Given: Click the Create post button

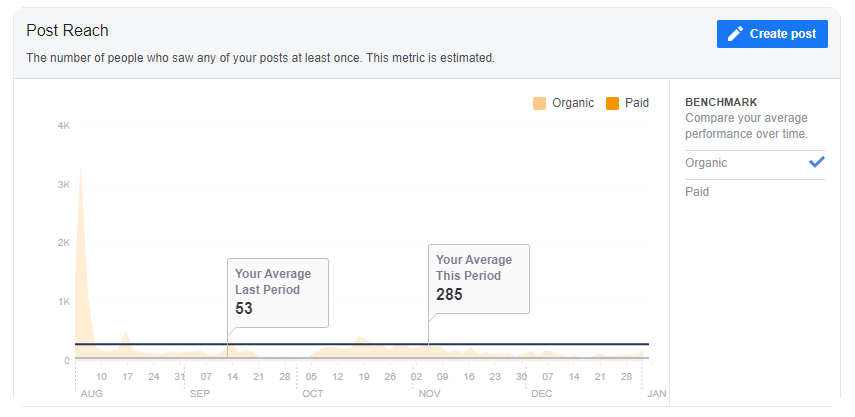Looking at the screenshot, I should click(772, 34).
